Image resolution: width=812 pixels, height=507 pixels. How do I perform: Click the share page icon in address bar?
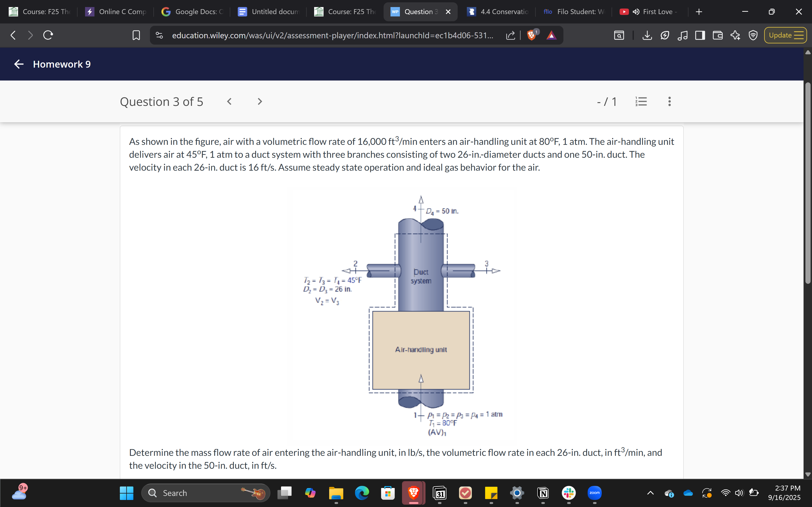(x=510, y=35)
